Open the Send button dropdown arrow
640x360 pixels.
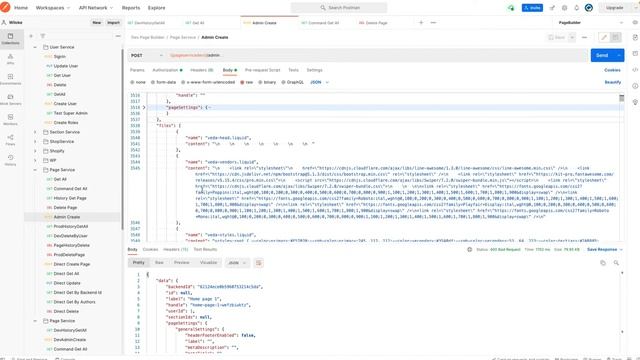(619, 56)
